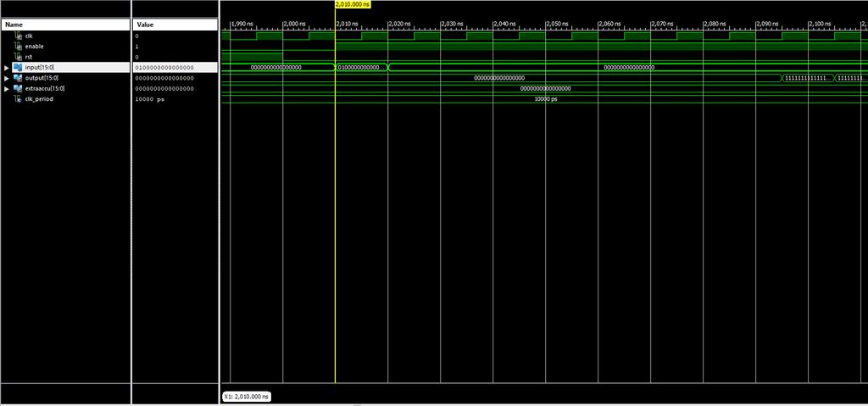Image resolution: width=868 pixels, height=406 pixels.
Task: Click the extraaccu waveform zero value label
Action: coord(545,89)
